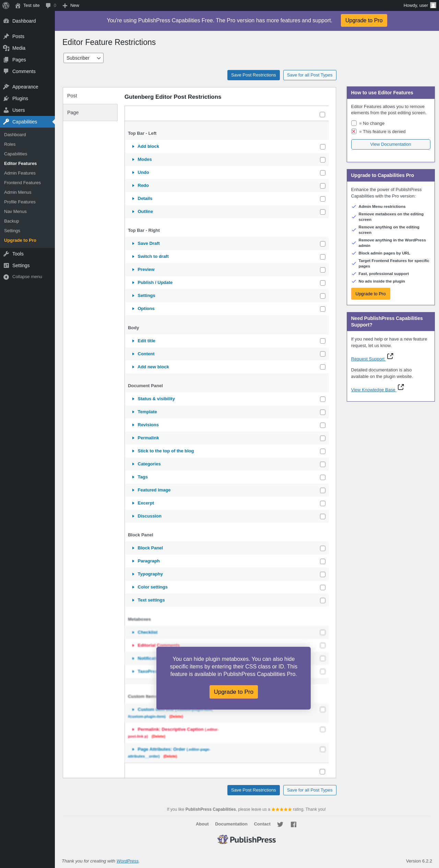Check the Categories restriction box
Screen dimensions: 439x868
[323, 464]
